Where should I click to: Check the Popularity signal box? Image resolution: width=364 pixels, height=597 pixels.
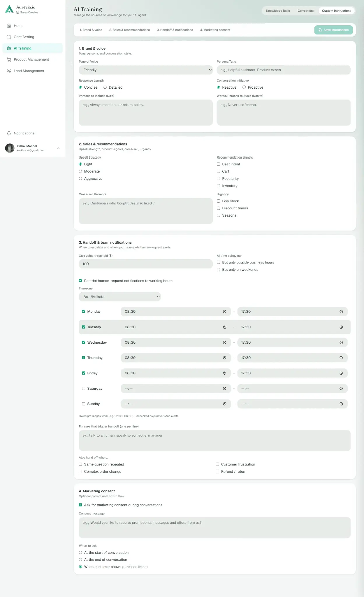click(219, 179)
